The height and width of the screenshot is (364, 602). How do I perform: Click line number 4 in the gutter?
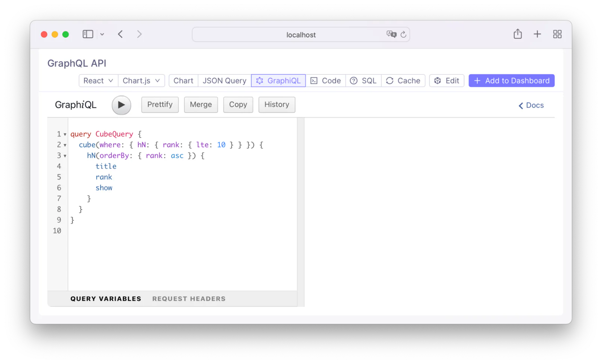(59, 166)
